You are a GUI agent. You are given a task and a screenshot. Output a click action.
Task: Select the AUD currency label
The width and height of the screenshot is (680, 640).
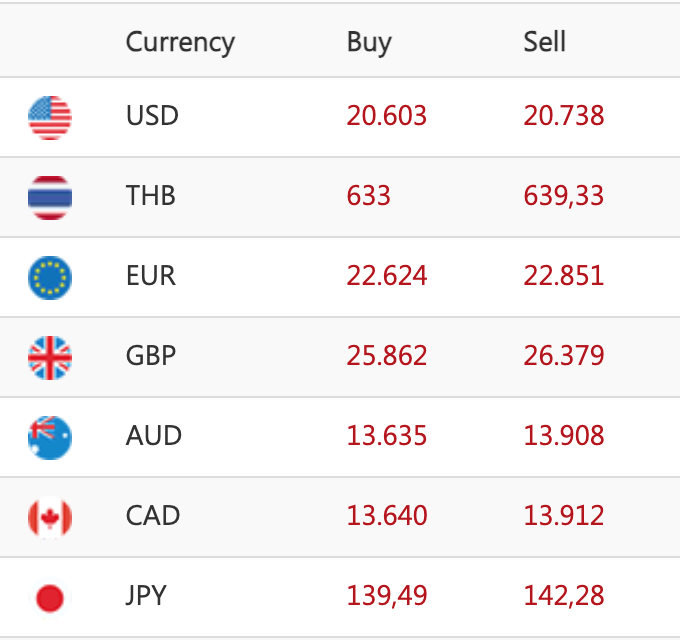[153, 436]
